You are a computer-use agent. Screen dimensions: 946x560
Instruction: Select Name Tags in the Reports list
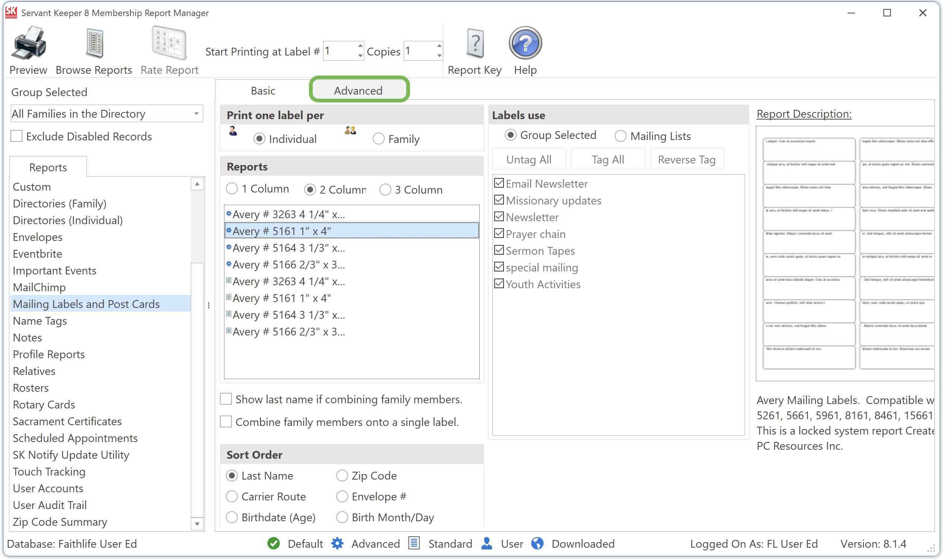click(40, 321)
